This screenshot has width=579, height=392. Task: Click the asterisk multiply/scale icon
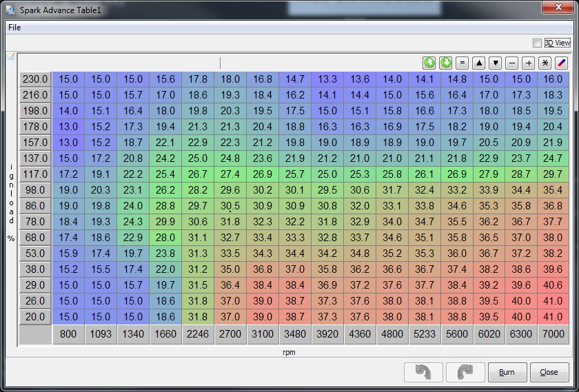[x=545, y=63]
